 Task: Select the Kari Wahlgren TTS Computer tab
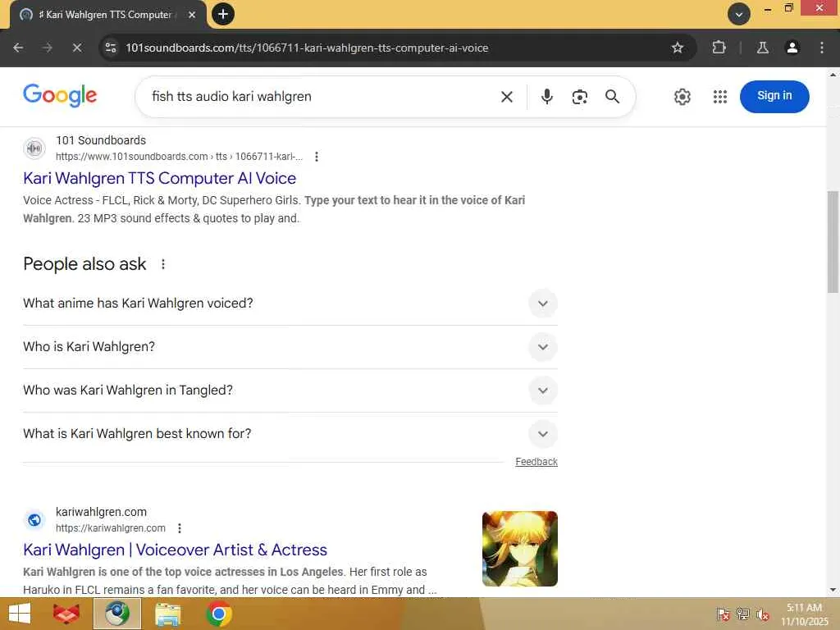107,15
